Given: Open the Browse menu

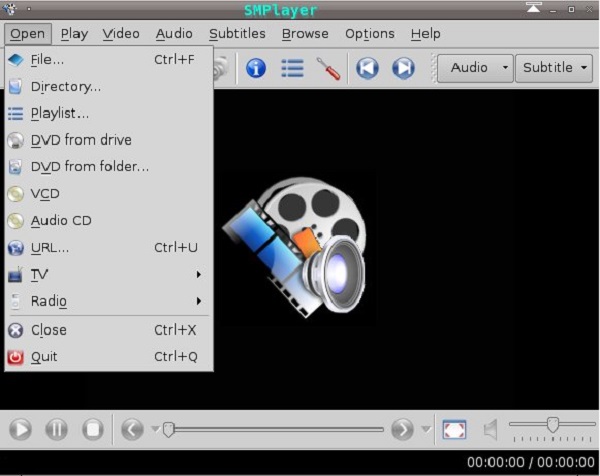Looking at the screenshot, I should [x=305, y=34].
